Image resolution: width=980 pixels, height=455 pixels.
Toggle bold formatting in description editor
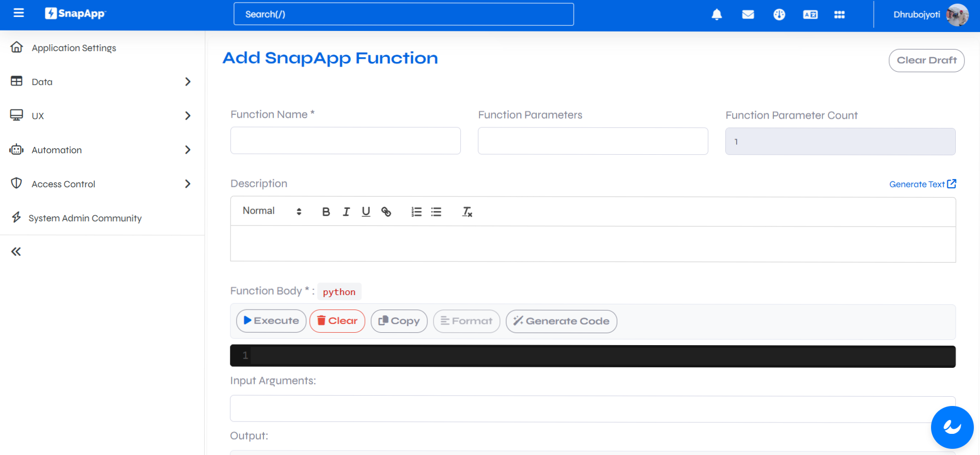(326, 212)
